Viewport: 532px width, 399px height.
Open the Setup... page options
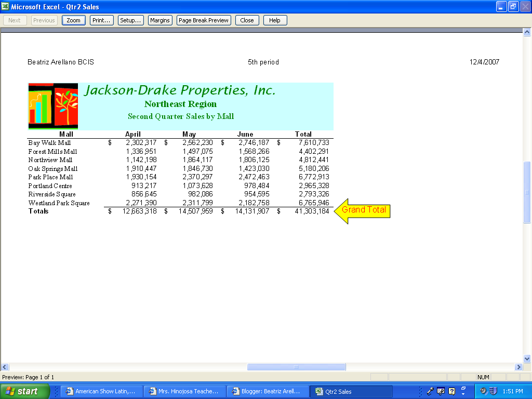click(130, 20)
